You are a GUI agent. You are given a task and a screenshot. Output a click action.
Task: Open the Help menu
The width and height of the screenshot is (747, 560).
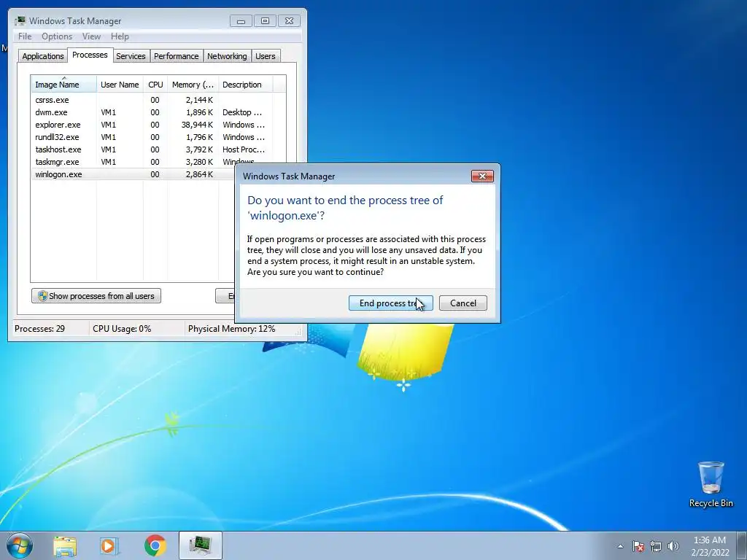click(120, 36)
